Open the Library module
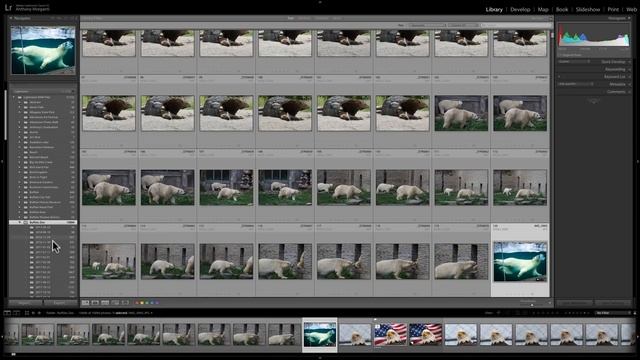Screen dimensions: 640x360 tap(494, 9)
